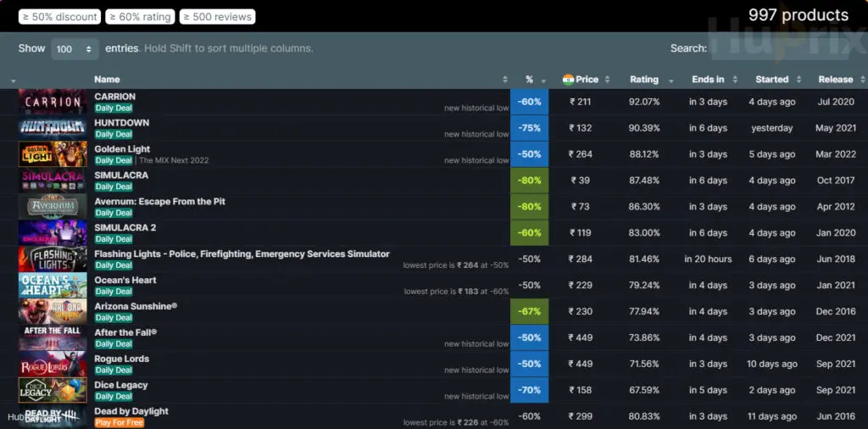Viewport: 868px width, 429px height.
Task: Click the Golden Light cover thumbnail
Action: pos(53,154)
